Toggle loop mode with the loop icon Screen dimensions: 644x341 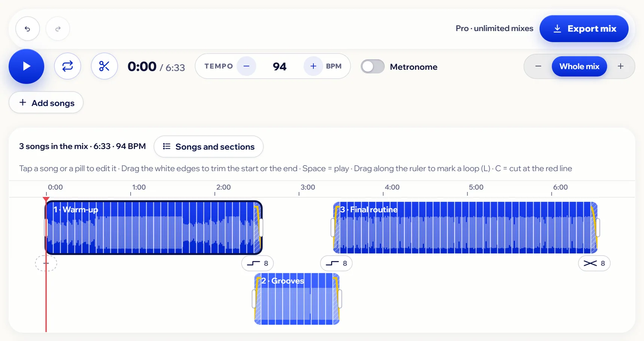[67, 66]
